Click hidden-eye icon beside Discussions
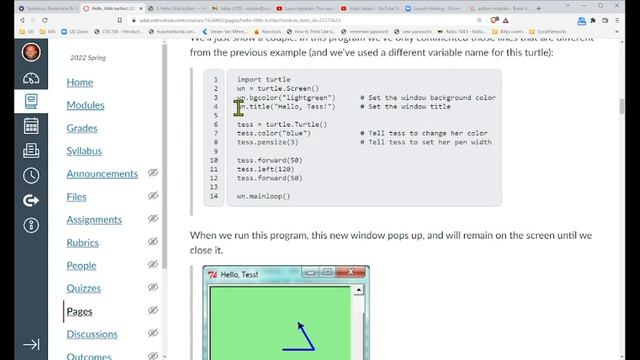 point(153,333)
